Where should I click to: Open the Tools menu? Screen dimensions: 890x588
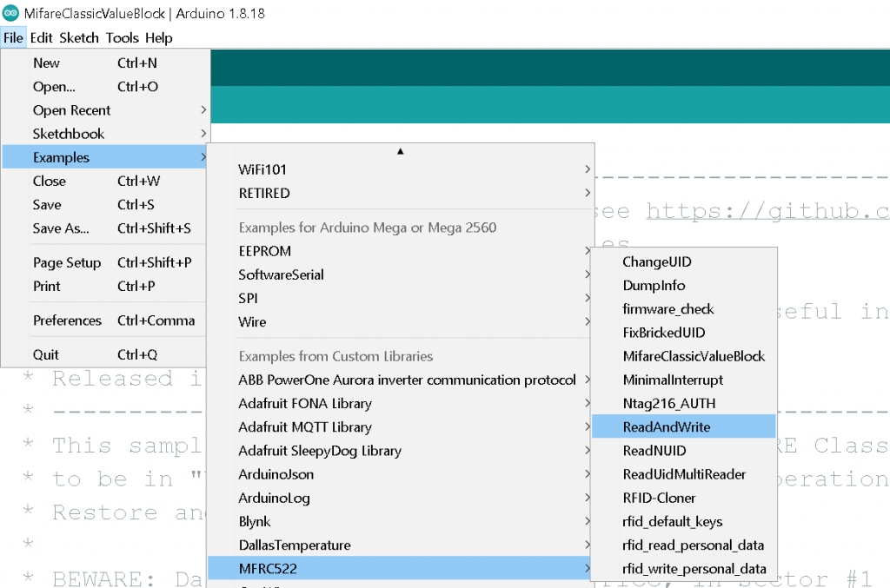tap(122, 38)
